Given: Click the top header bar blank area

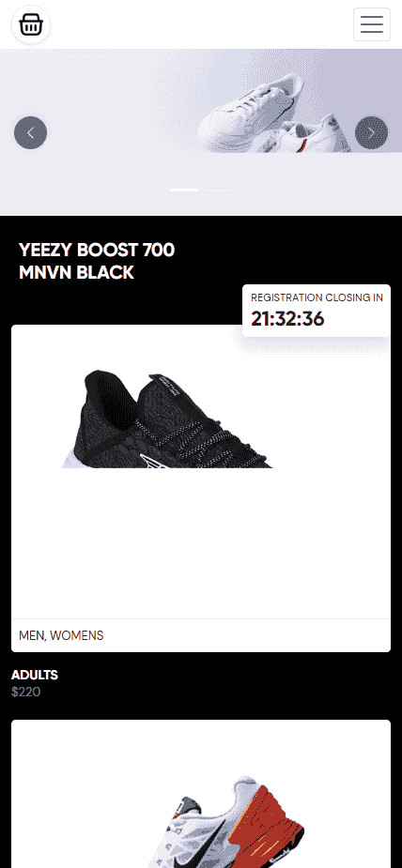Looking at the screenshot, I should coord(201,24).
